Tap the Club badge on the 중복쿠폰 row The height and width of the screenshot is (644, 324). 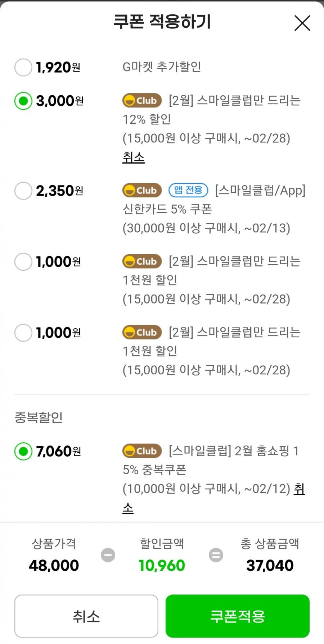point(142,451)
